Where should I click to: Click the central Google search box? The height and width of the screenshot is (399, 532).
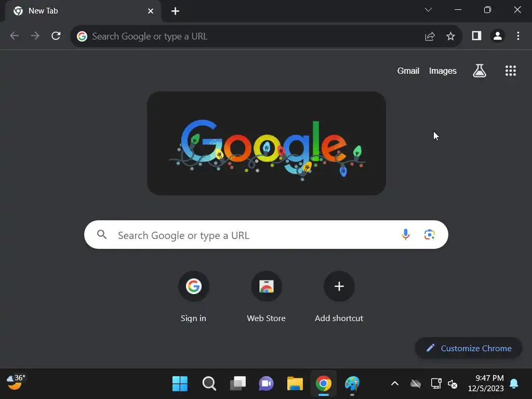266,235
